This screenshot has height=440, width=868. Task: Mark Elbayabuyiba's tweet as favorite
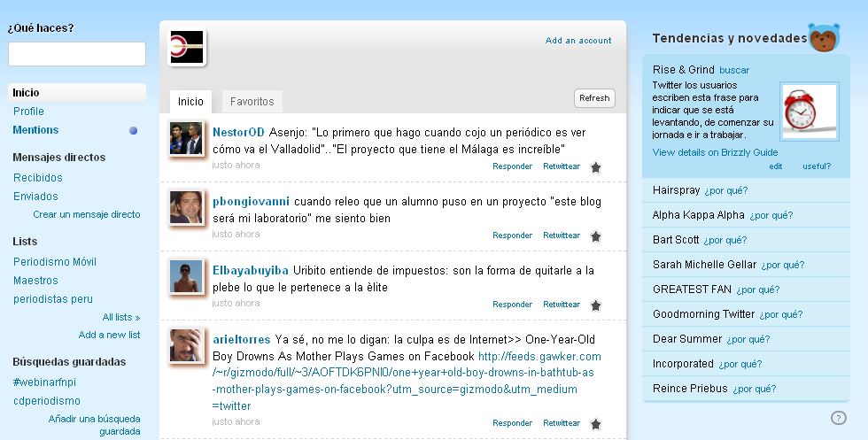(596, 305)
